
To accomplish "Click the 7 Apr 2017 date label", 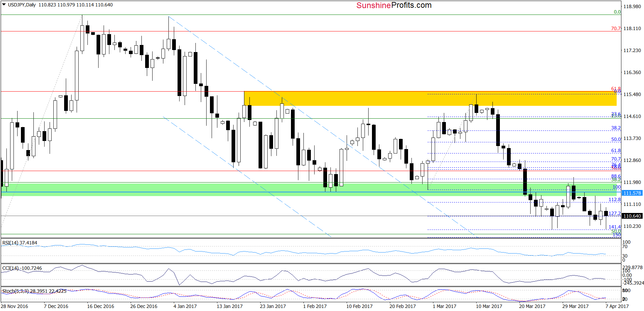I will click(617, 306).
